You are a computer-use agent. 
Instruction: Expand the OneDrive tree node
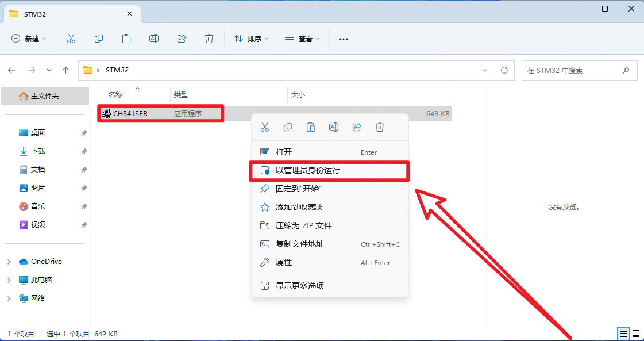point(9,262)
